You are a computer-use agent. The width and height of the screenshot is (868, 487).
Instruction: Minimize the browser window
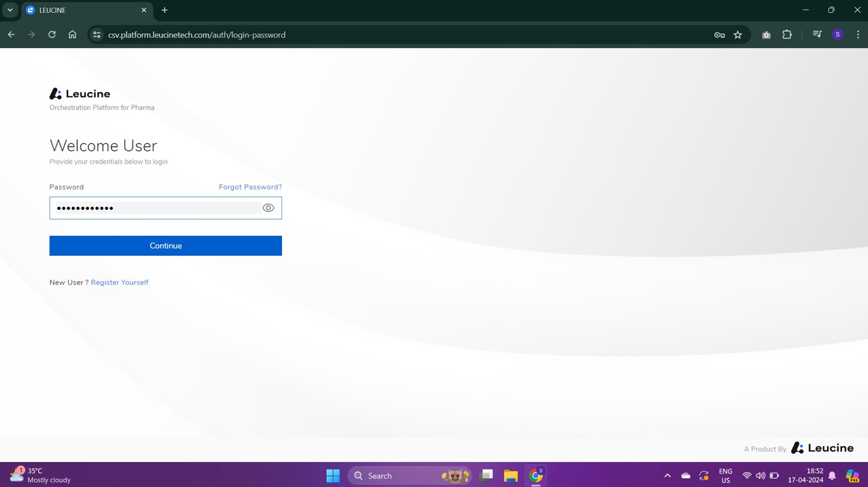pos(805,10)
